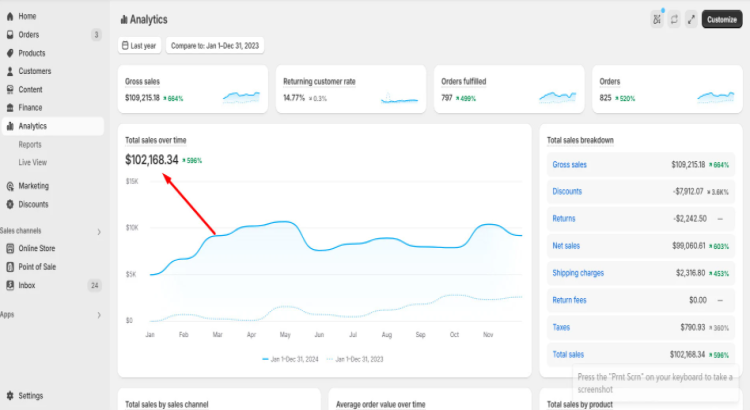
Task: Go to Orders in the sidebar
Action: [x=29, y=34]
